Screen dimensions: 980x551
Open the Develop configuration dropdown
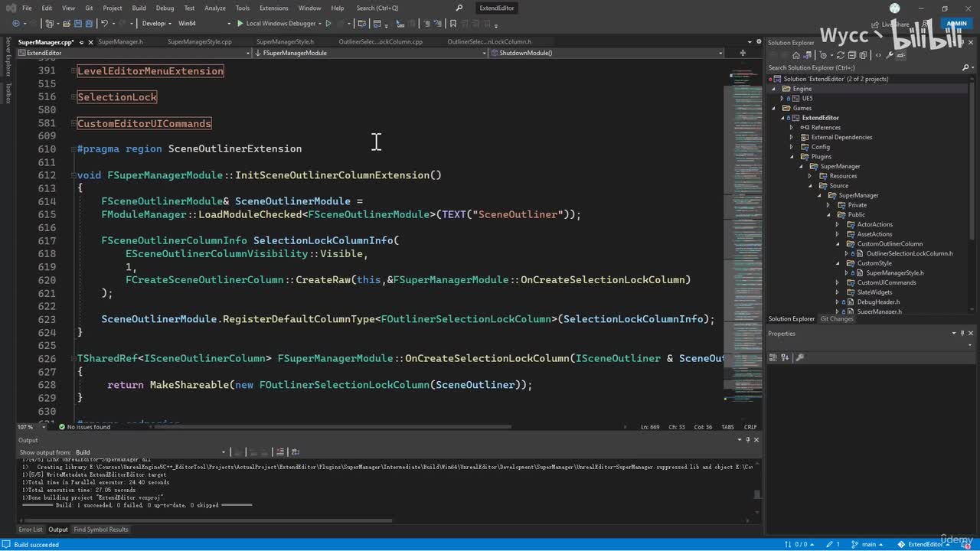tap(158, 24)
